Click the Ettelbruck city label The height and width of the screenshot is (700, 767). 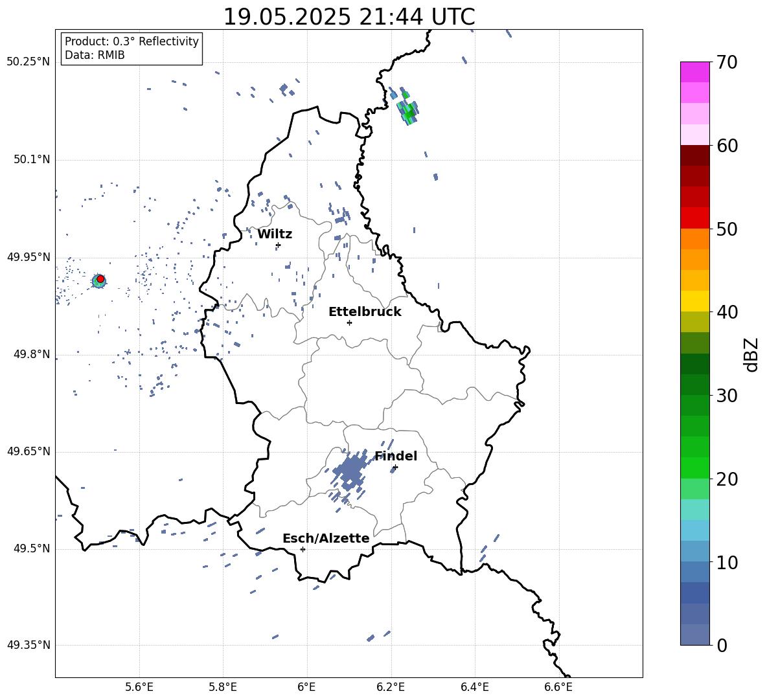365,312
